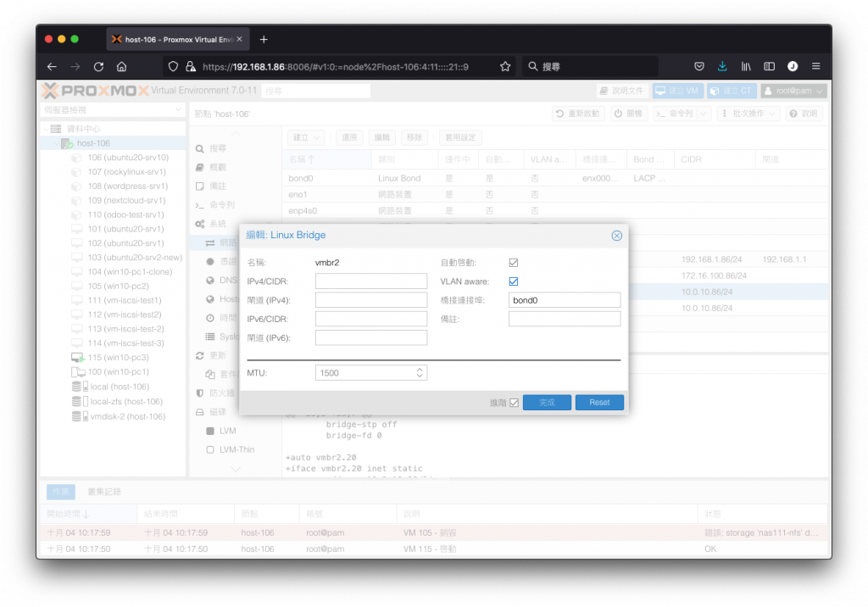Open the Firefox downloads arrow
This screenshot has width=868, height=607.
pos(722,66)
